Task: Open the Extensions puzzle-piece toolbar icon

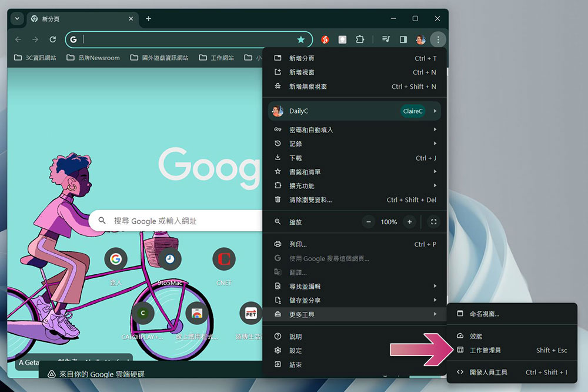Action: click(x=360, y=39)
